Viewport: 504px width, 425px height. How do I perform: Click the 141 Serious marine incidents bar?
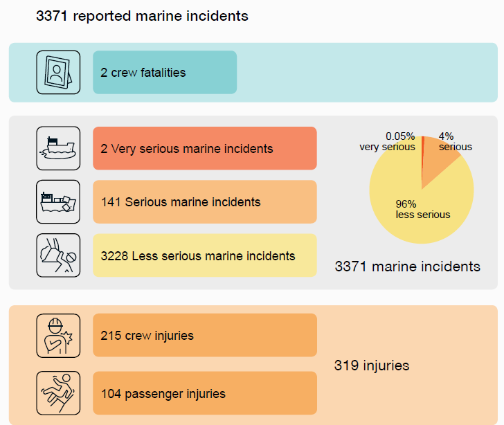(204, 202)
